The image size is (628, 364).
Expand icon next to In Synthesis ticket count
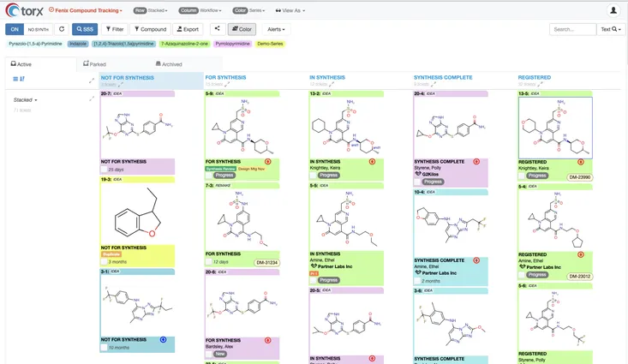(x=332, y=84)
